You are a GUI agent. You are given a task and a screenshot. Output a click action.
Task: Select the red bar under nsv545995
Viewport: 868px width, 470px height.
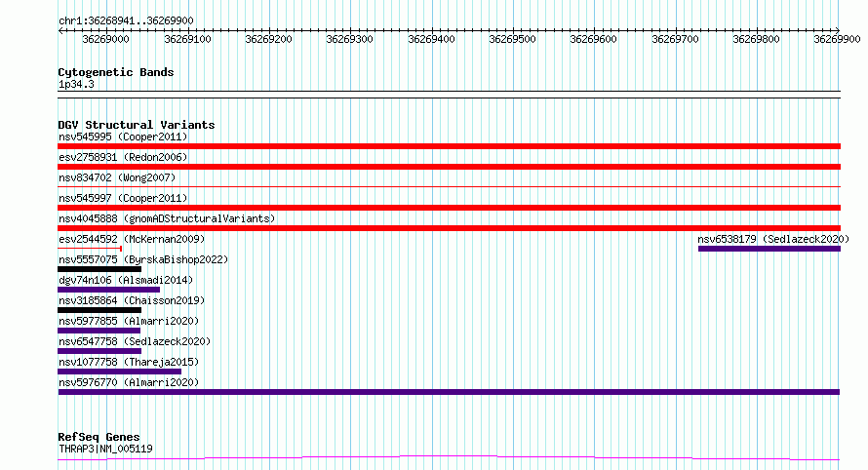(x=449, y=146)
